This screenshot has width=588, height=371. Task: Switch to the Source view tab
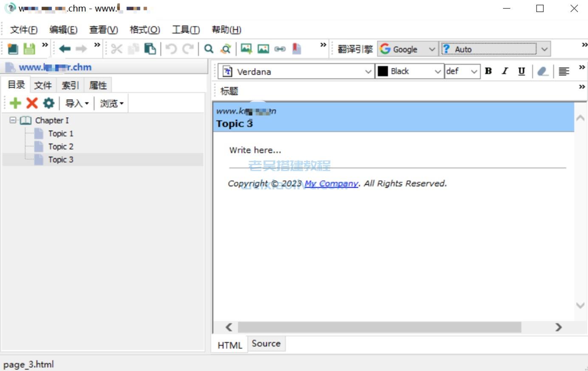(266, 343)
